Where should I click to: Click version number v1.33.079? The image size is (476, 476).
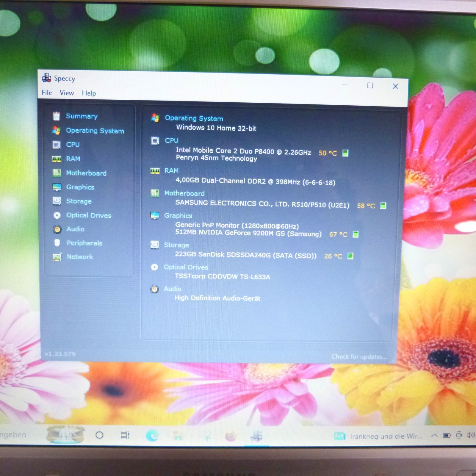coord(60,354)
